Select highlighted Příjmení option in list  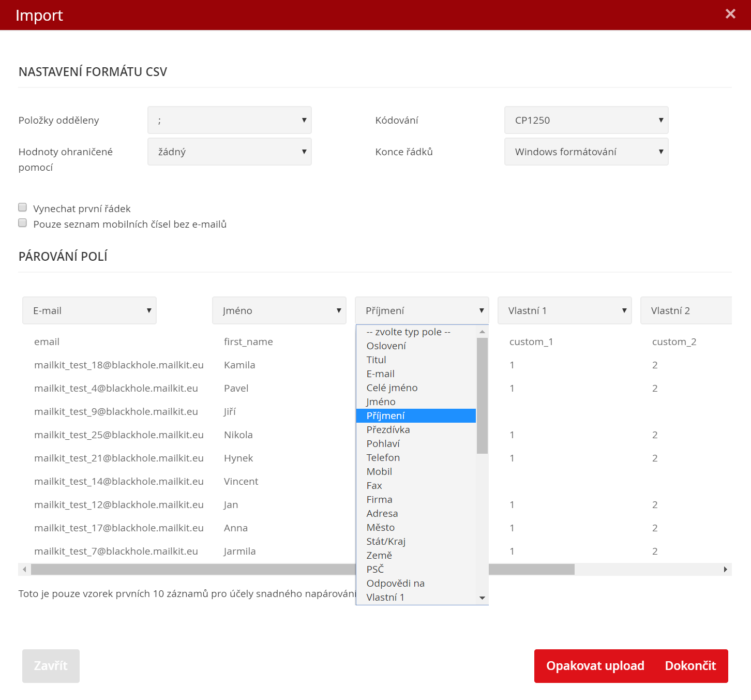coord(416,416)
